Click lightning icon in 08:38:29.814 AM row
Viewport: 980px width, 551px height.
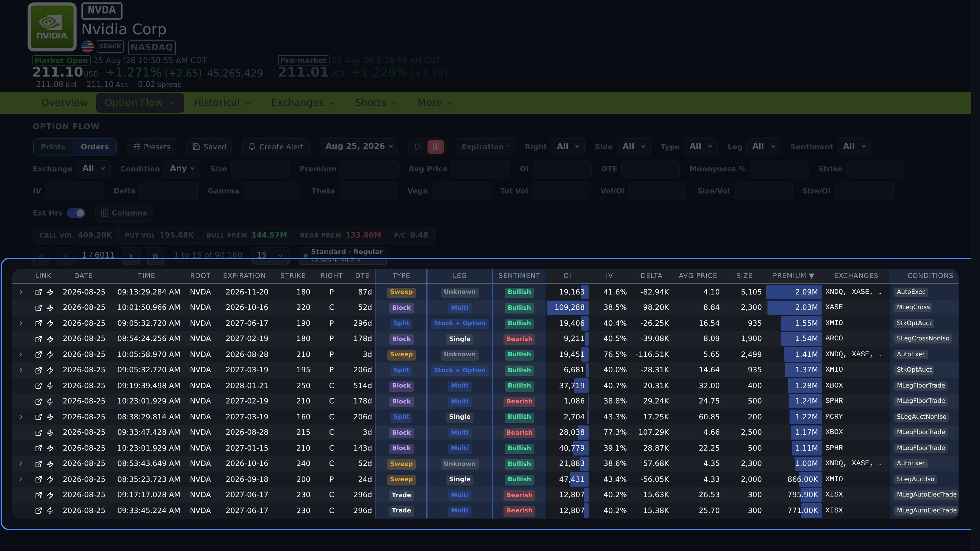(50, 417)
